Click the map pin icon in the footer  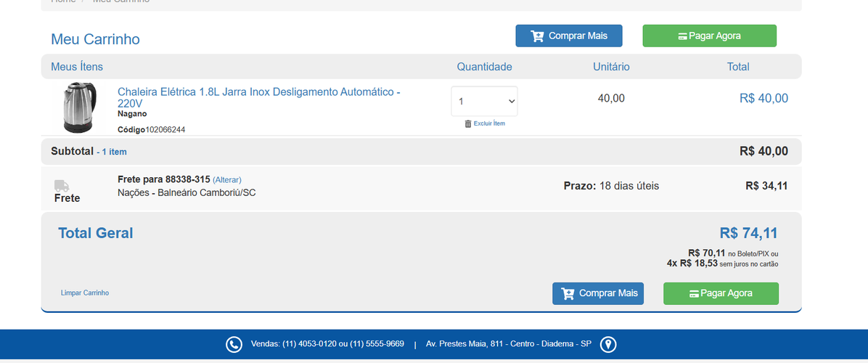[608, 344]
